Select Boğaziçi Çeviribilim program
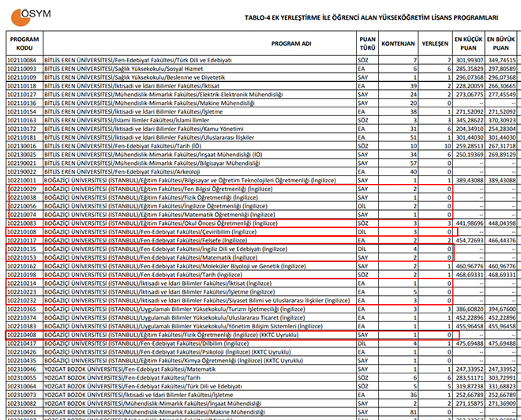This screenshot has width=521, height=420. click(x=150, y=232)
